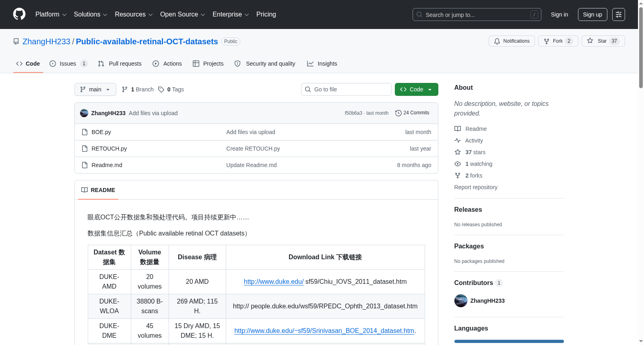Star this repository
This screenshot has width=644, height=345.
pyautogui.click(x=603, y=41)
